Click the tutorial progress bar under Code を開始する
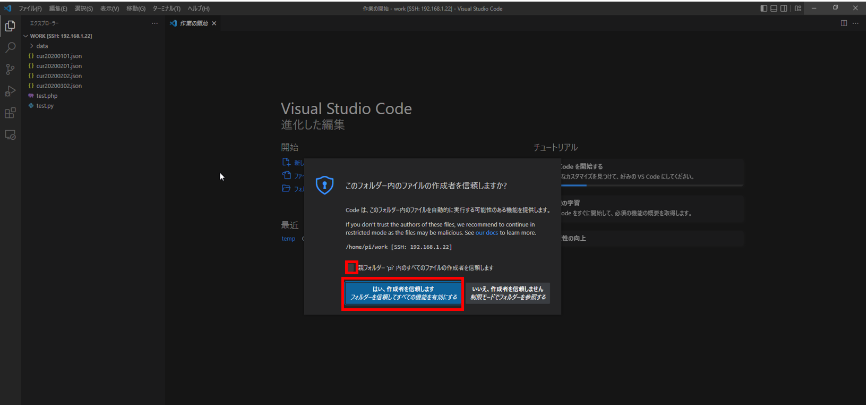868x405 pixels. click(652, 185)
